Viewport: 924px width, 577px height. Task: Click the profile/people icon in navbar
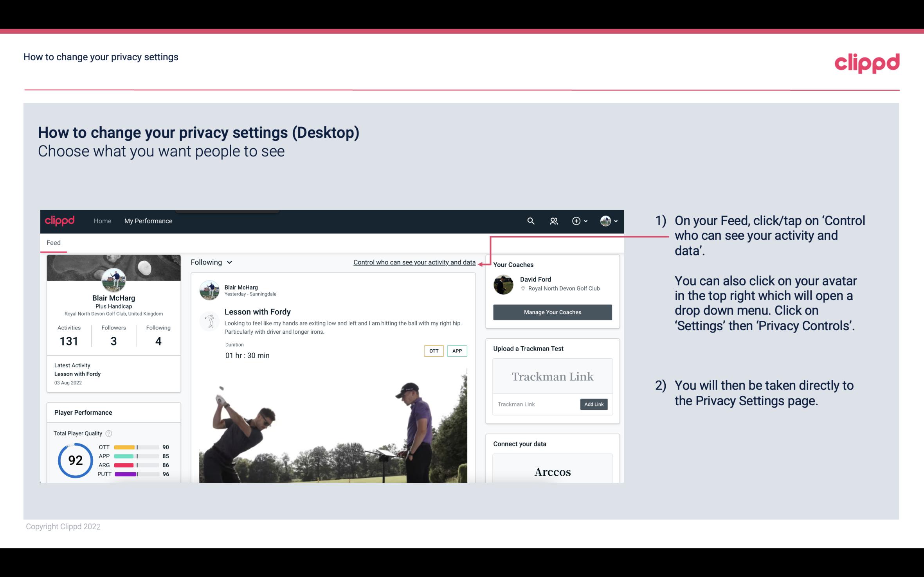click(553, 221)
